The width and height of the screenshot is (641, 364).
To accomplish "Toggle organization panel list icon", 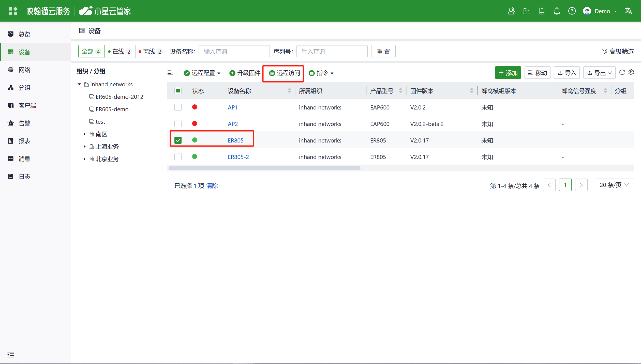I will point(170,73).
